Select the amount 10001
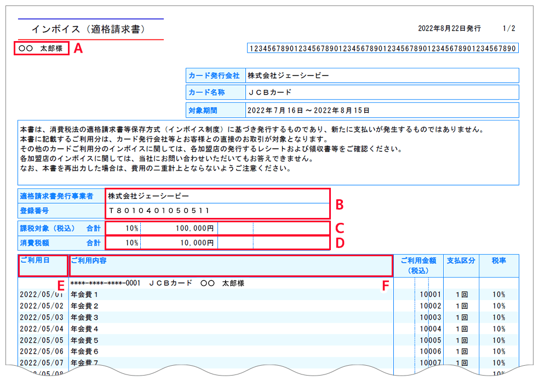This screenshot has height=392, width=539. (431, 295)
